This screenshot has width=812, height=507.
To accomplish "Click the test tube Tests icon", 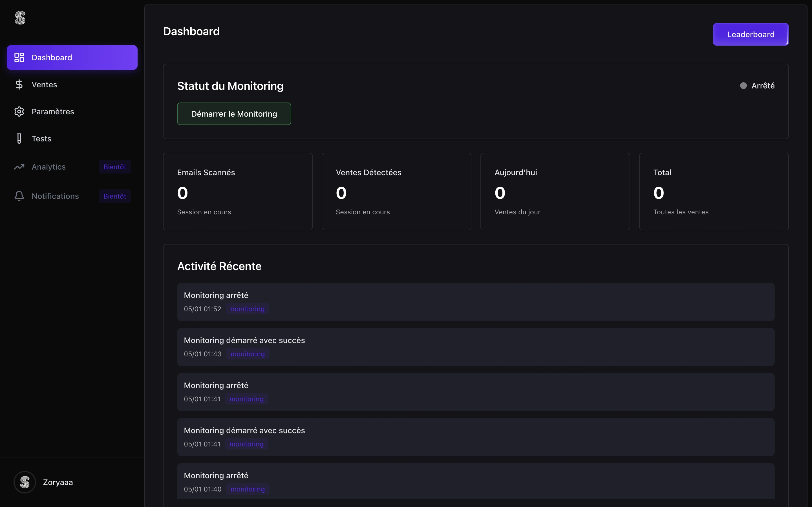I will [x=19, y=139].
